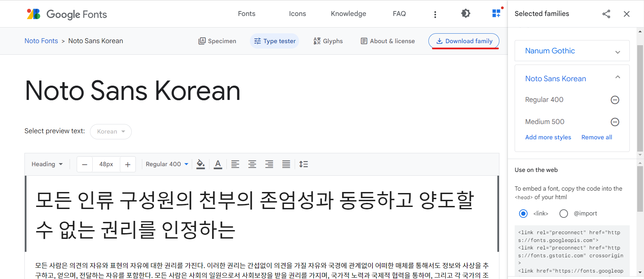
Task: Go to the Icons menu
Action: coord(297,14)
